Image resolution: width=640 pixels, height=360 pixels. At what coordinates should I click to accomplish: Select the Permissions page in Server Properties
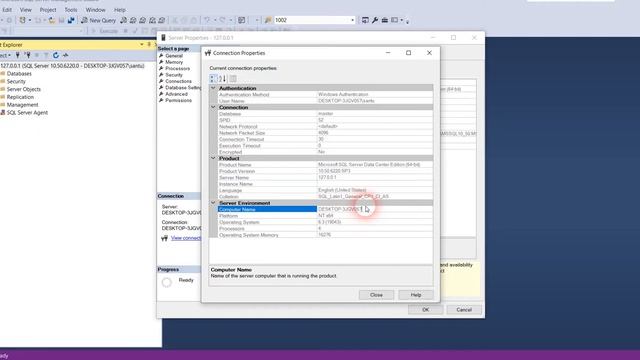pyautogui.click(x=178, y=100)
